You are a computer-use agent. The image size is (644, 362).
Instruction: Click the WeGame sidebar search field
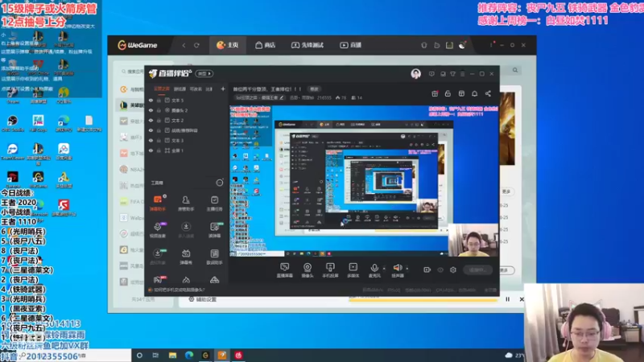click(x=133, y=72)
